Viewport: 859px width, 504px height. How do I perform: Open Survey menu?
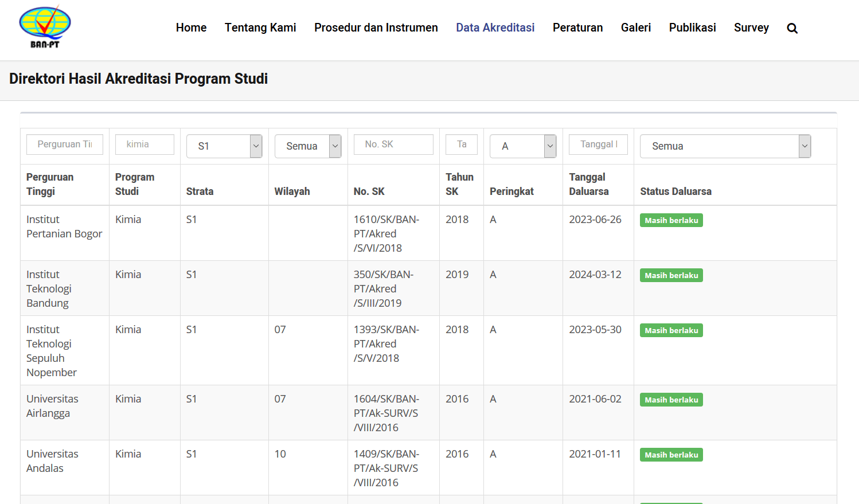(751, 28)
